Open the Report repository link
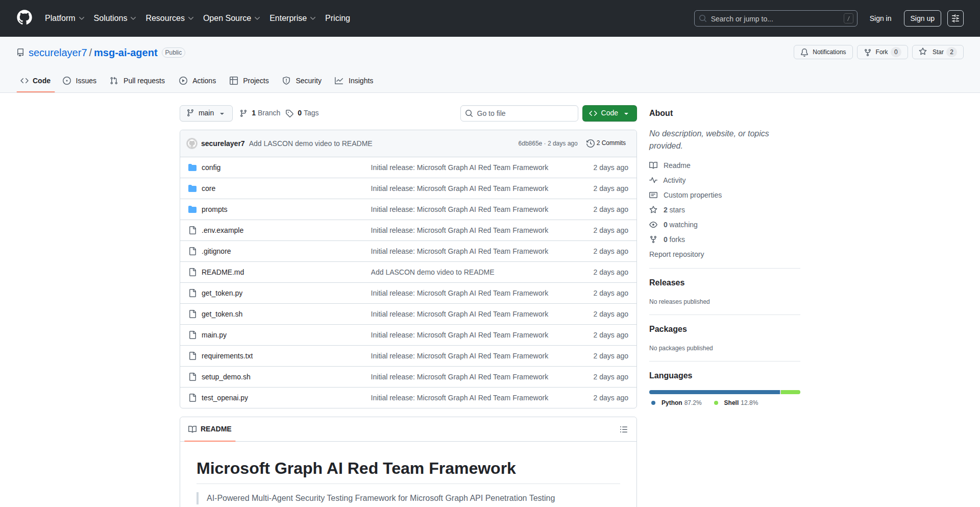 [x=676, y=254]
